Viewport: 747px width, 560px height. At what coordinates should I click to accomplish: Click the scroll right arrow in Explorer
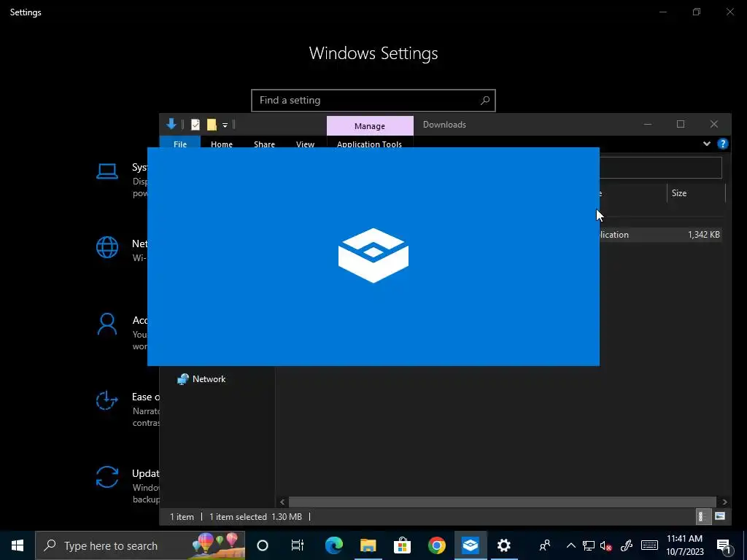(724, 502)
